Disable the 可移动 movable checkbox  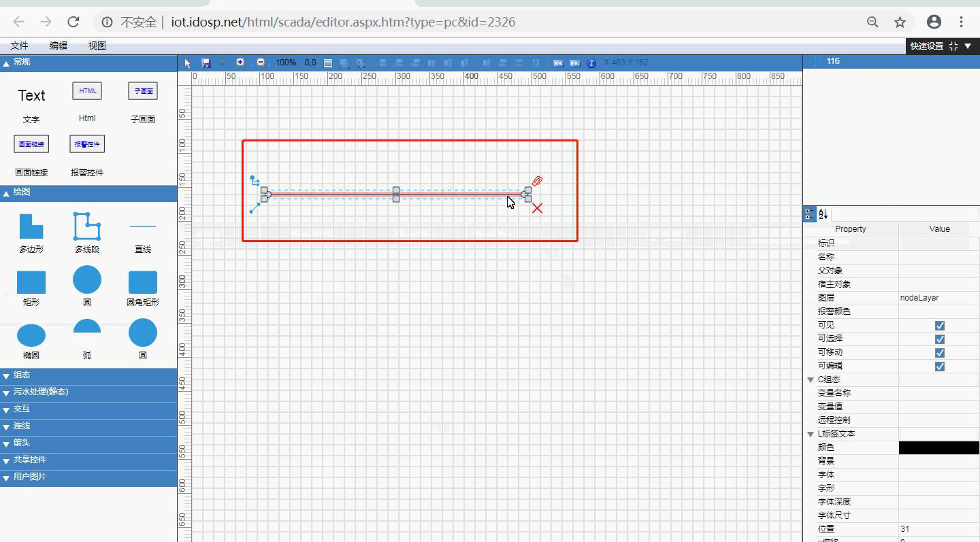[939, 353]
